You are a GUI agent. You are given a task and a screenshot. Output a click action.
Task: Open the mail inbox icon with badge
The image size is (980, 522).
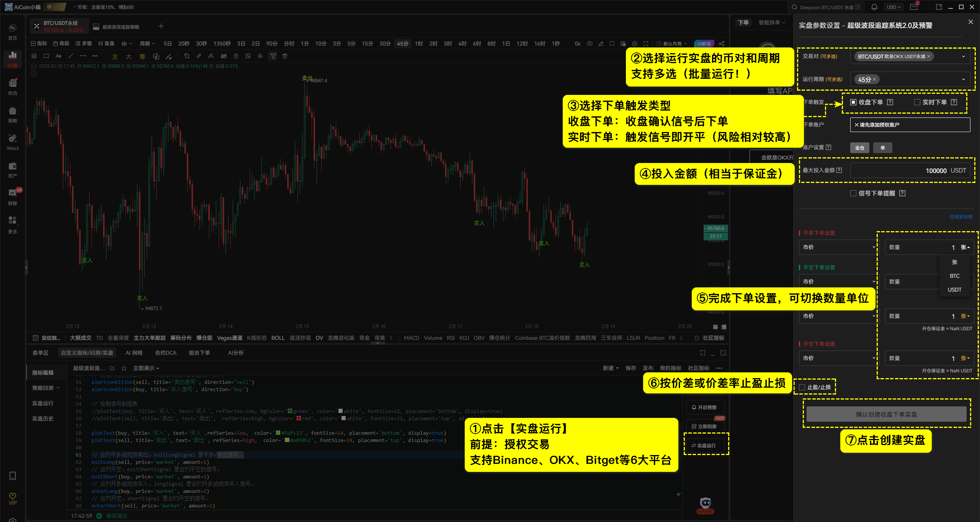coord(914,7)
